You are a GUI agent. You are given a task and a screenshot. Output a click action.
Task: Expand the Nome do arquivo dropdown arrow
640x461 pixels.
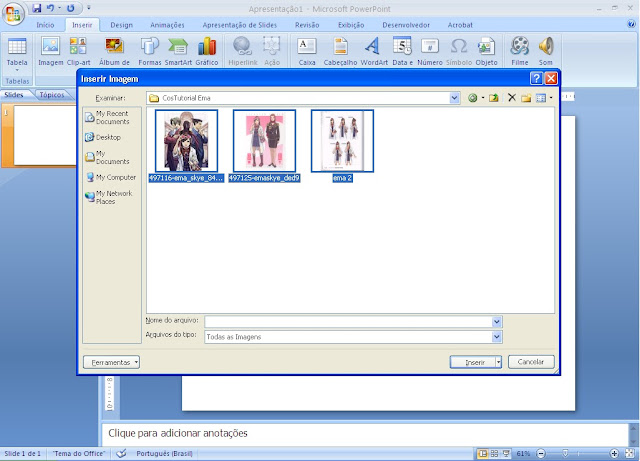(x=497, y=322)
